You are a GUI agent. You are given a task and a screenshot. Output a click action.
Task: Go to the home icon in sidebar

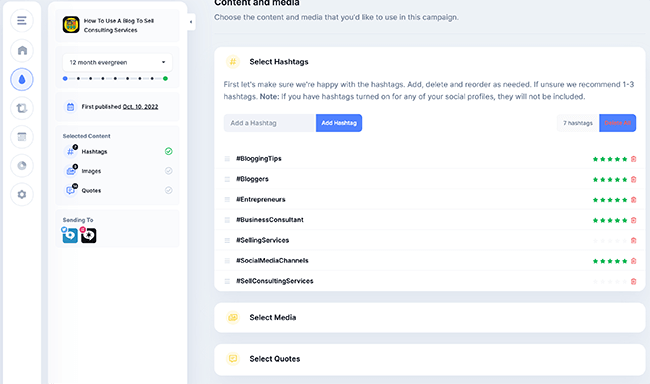pyautogui.click(x=22, y=50)
